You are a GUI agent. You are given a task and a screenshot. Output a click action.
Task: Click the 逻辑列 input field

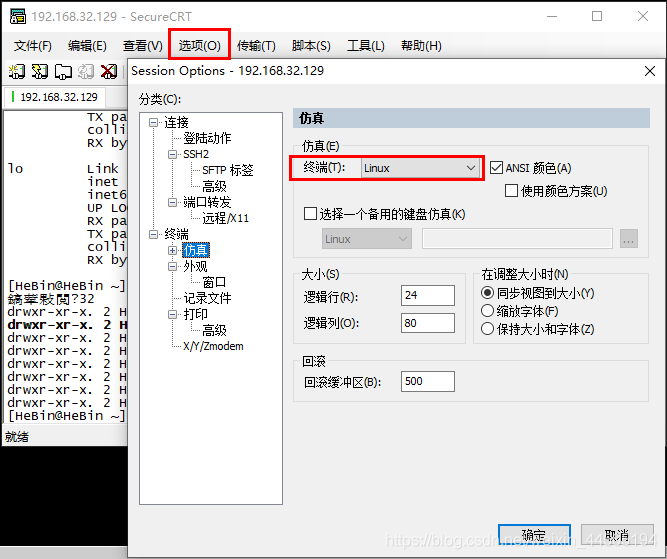tap(428, 323)
